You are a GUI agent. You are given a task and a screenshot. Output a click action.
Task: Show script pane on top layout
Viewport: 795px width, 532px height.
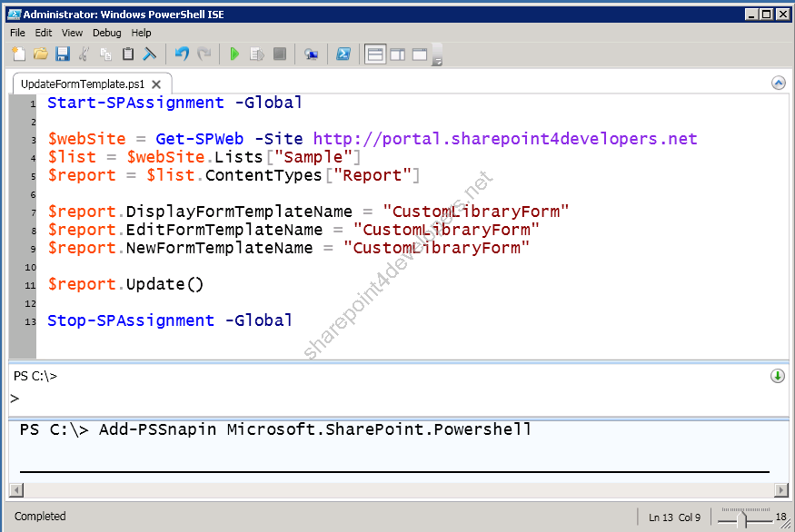click(375, 54)
